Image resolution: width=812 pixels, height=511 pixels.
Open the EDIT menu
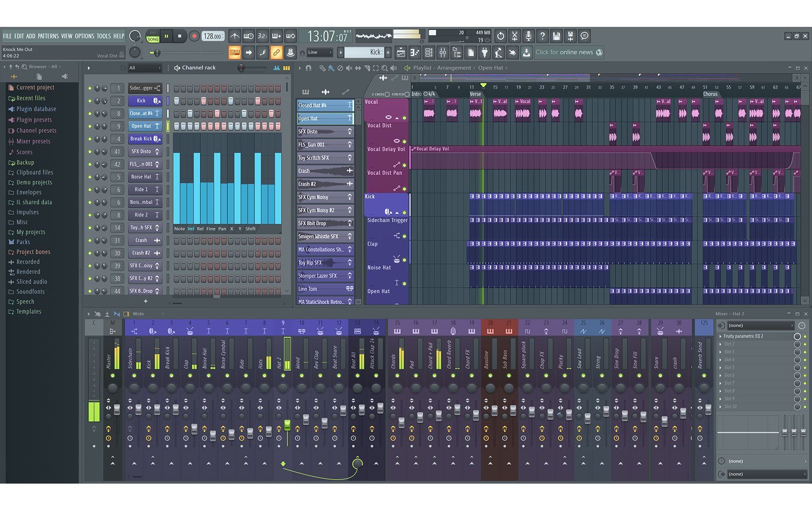19,37
